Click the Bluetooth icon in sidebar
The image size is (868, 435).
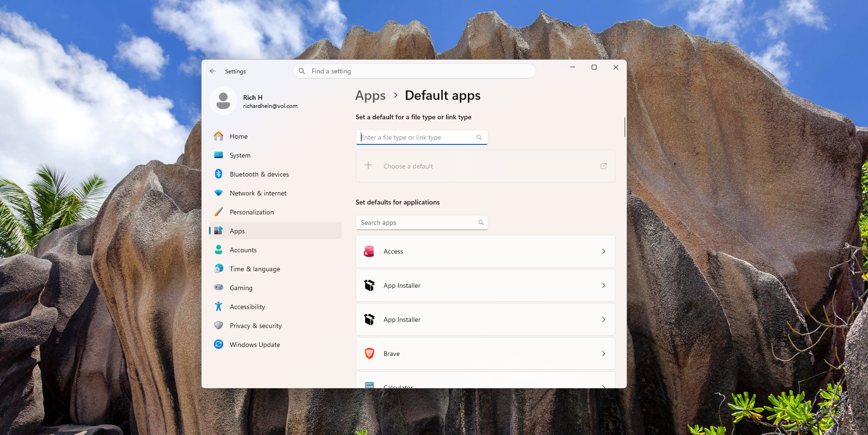tap(219, 174)
